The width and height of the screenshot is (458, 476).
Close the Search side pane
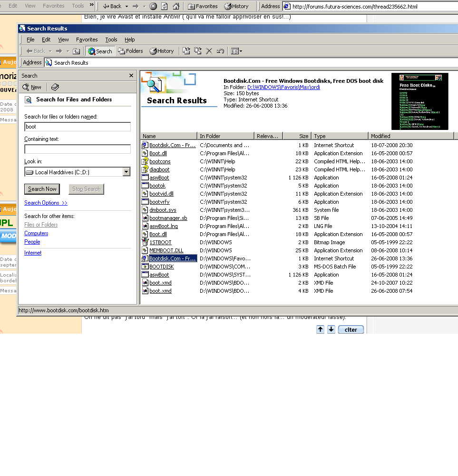pos(131,76)
